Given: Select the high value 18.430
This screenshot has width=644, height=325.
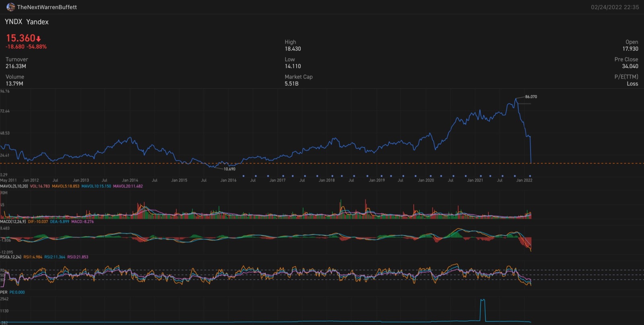Looking at the screenshot, I should coord(293,49).
